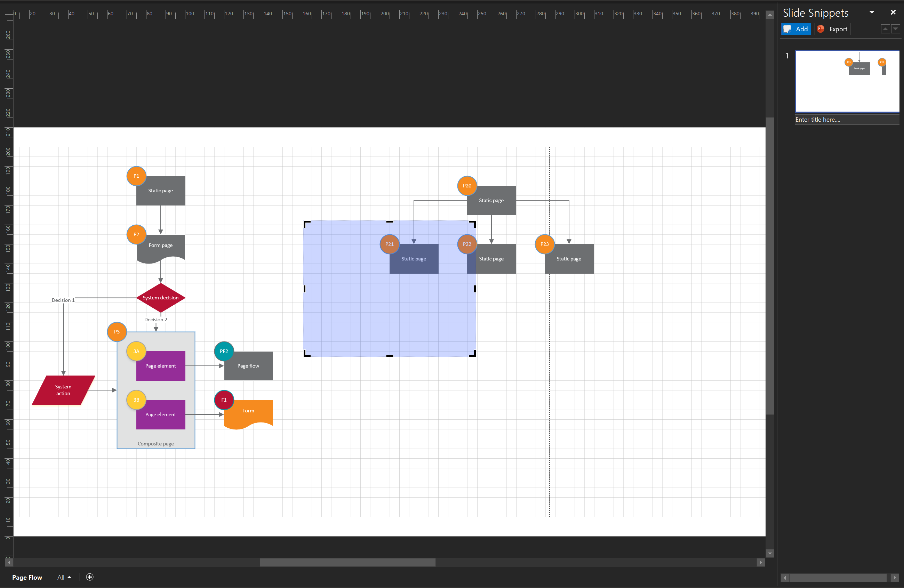Click the slide thumbnail in Slide Snippets

pyautogui.click(x=846, y=81)
